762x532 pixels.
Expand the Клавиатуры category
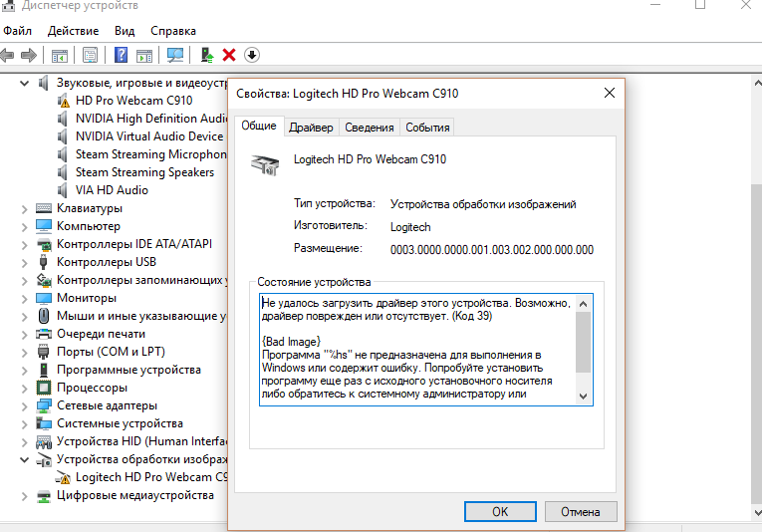point(24,209)
